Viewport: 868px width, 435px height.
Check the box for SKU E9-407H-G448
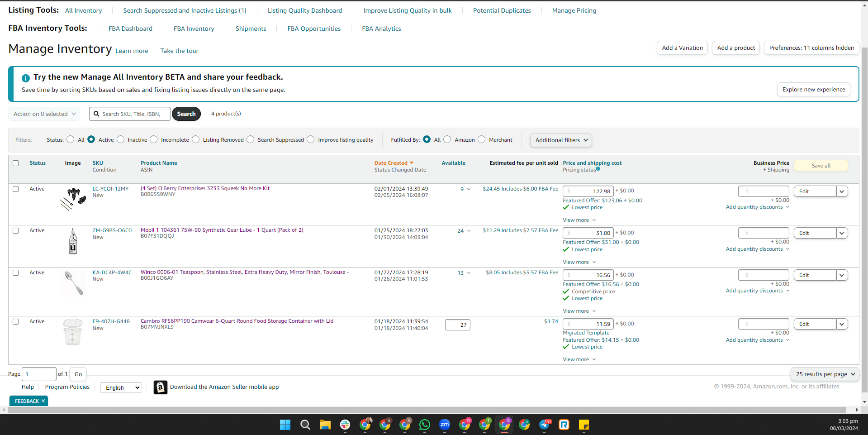point(16,322)
